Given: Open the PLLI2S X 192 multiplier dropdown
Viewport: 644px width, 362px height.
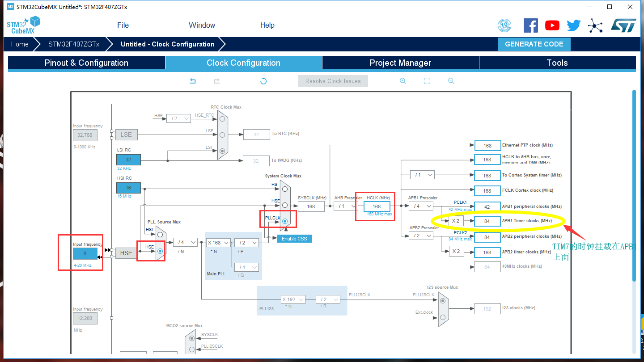Looking at the screenshot, I should (x=293, y=299).
